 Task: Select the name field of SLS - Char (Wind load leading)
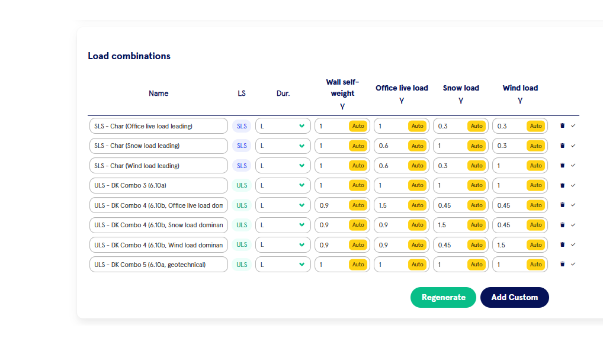click(x=158, y=165)
